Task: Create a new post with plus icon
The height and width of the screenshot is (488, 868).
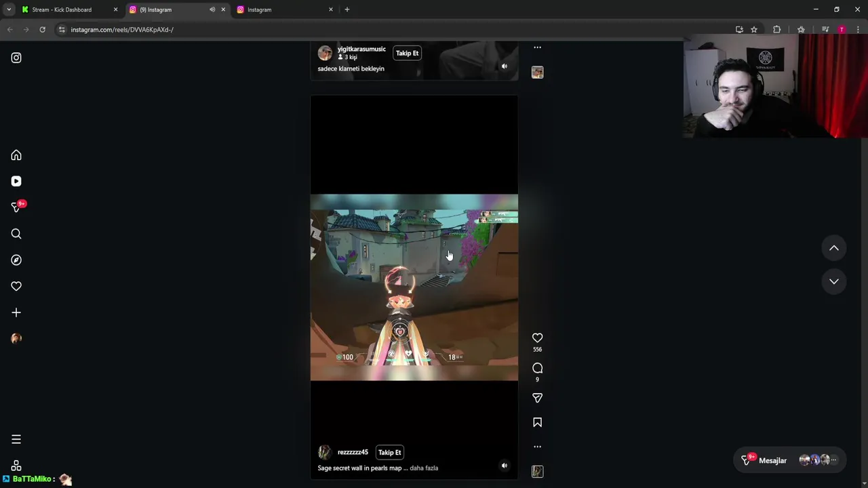Action: (x=16, y=312)
